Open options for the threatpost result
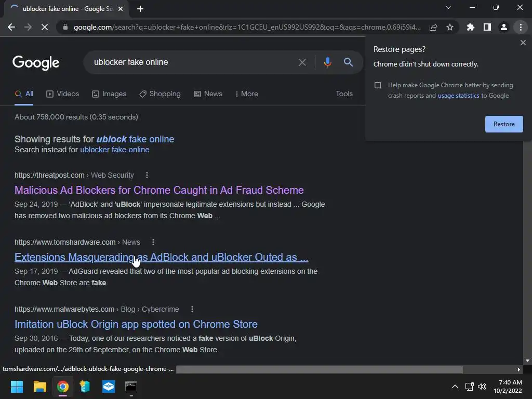The image size is (532, 399). (147, 175)
